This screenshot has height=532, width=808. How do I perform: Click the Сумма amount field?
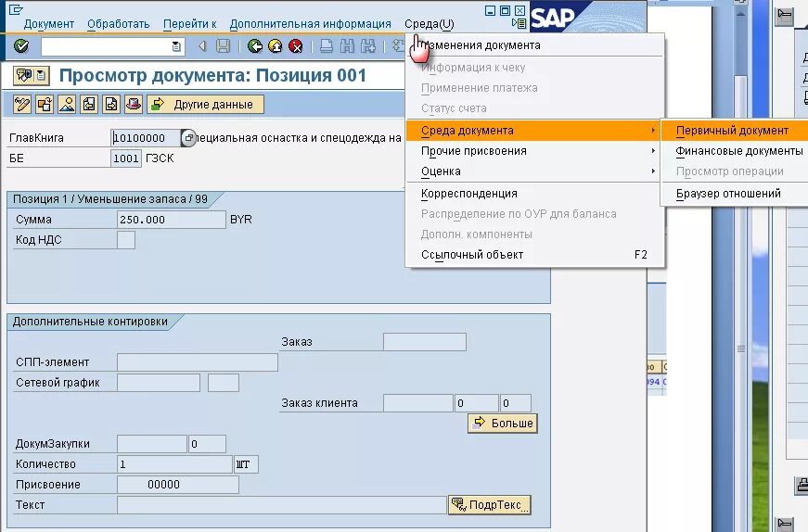(x=171, y=220)
